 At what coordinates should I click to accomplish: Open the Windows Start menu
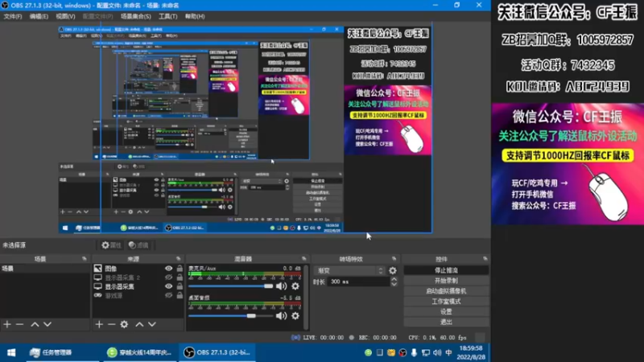(11, 352)
